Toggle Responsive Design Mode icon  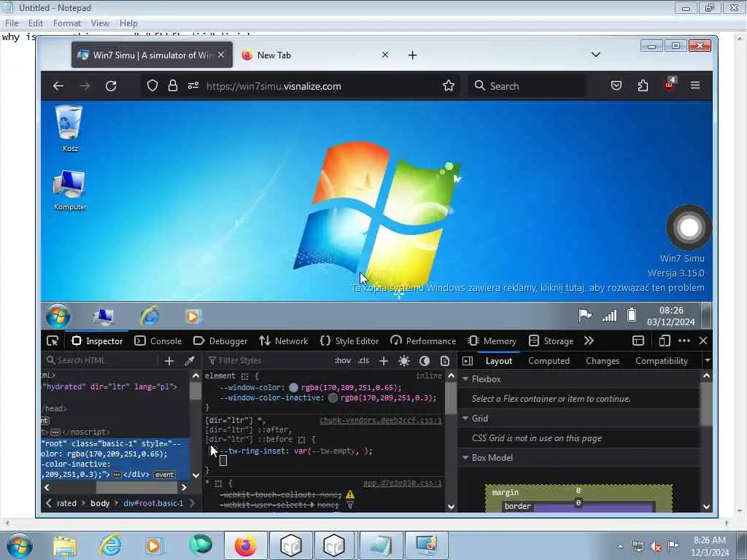click(x=665, y=341)
